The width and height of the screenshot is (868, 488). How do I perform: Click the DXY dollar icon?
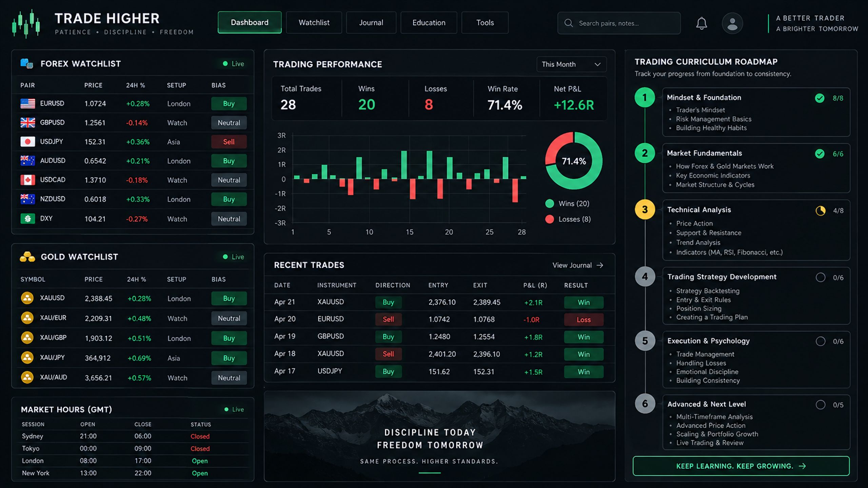tap(27, 219)
